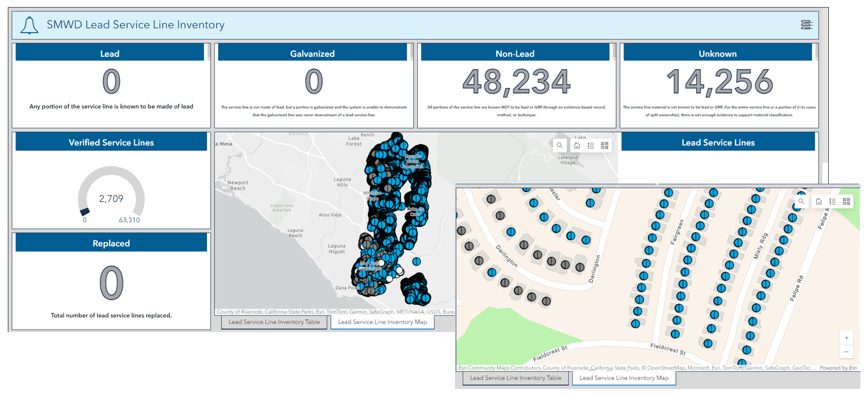Viewport: 868px width, 396px height.
Task: Click the Non-Lead 48,234 indicator
Action: point(516,82)
